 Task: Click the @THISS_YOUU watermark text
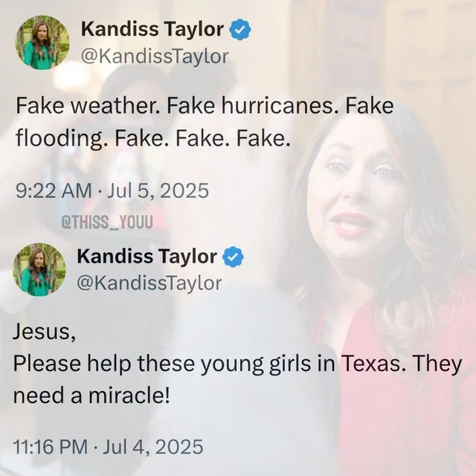coord(107,222)
